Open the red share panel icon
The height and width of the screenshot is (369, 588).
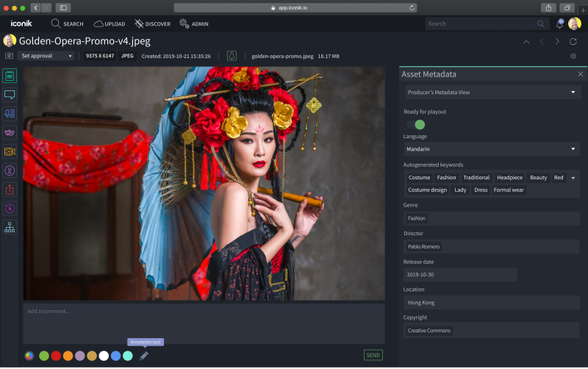(10, 190)
